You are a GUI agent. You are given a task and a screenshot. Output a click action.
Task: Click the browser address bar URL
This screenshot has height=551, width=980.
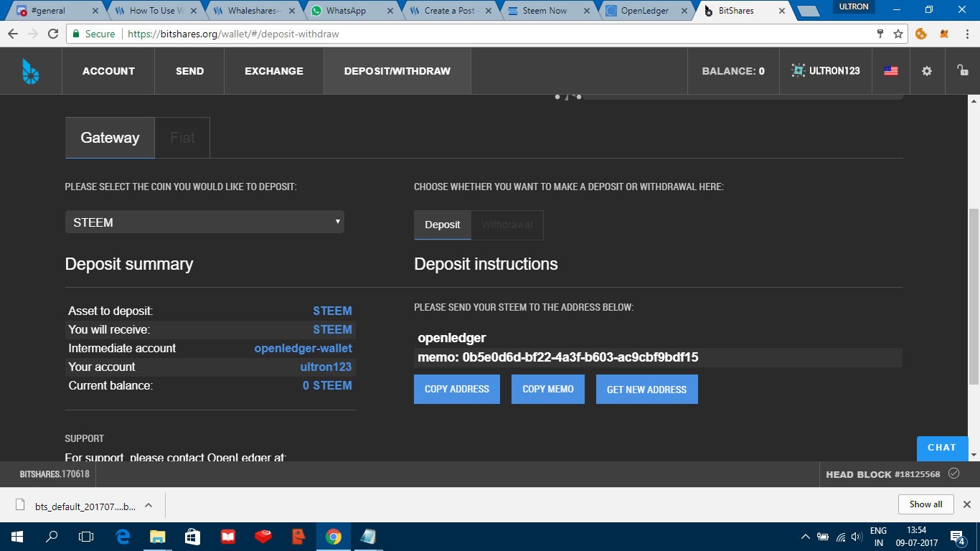click(233, 34)
